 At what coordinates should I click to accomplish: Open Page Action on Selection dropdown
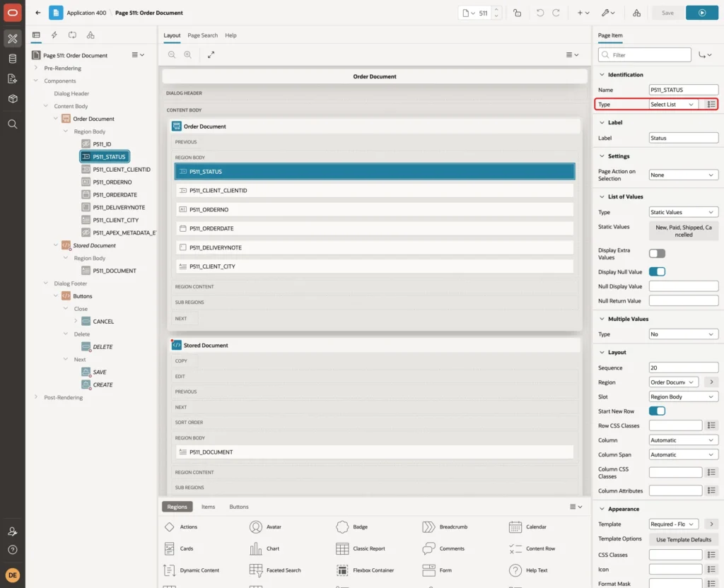click(x=684, y=175)
